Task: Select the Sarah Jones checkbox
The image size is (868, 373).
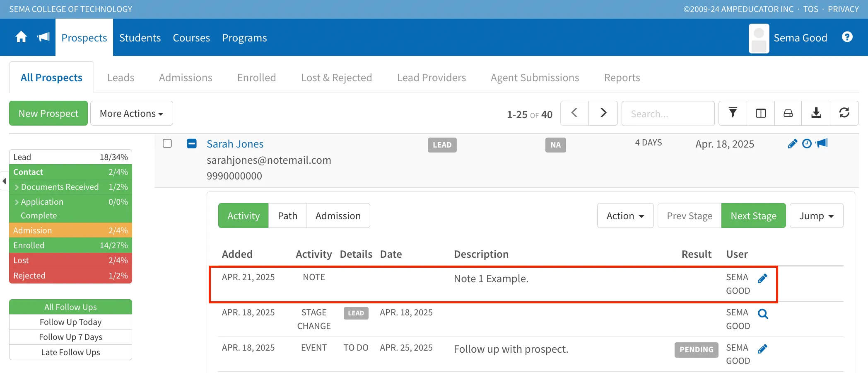Action: click(x=167, y=143)
